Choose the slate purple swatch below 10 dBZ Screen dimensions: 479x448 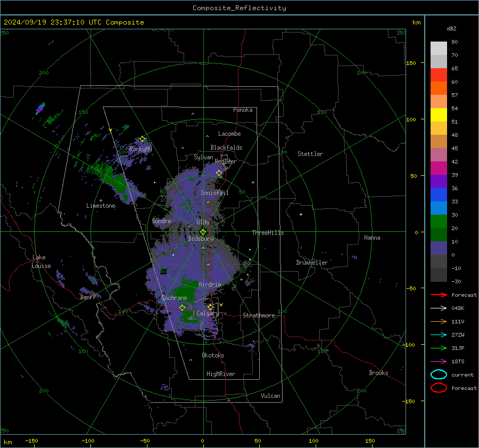pos(439,248)
